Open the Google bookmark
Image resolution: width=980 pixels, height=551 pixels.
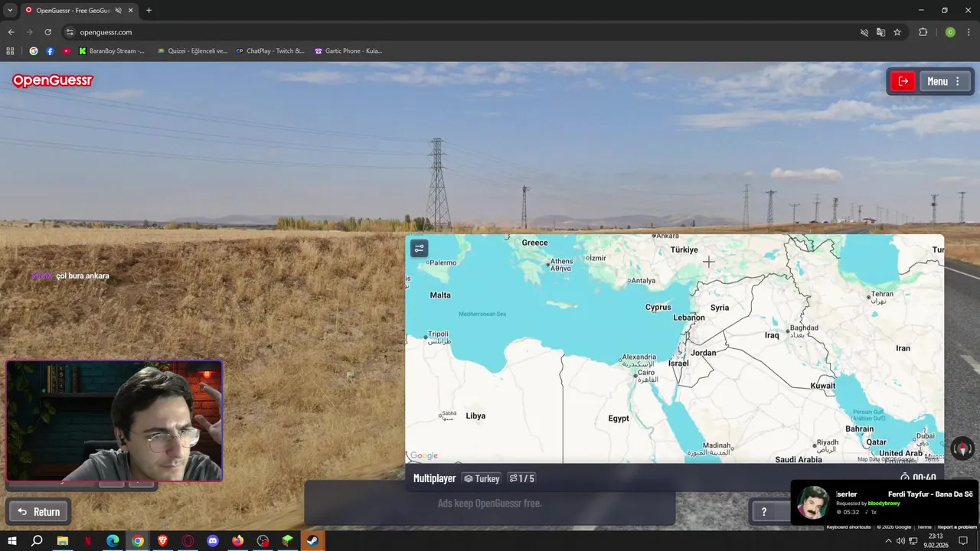(33, 51)
